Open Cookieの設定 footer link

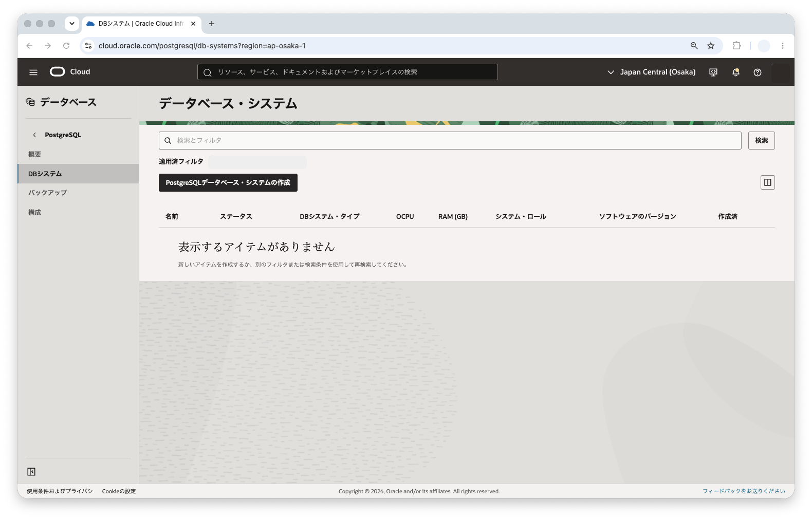pyautogui.click(x=119, y=491)
